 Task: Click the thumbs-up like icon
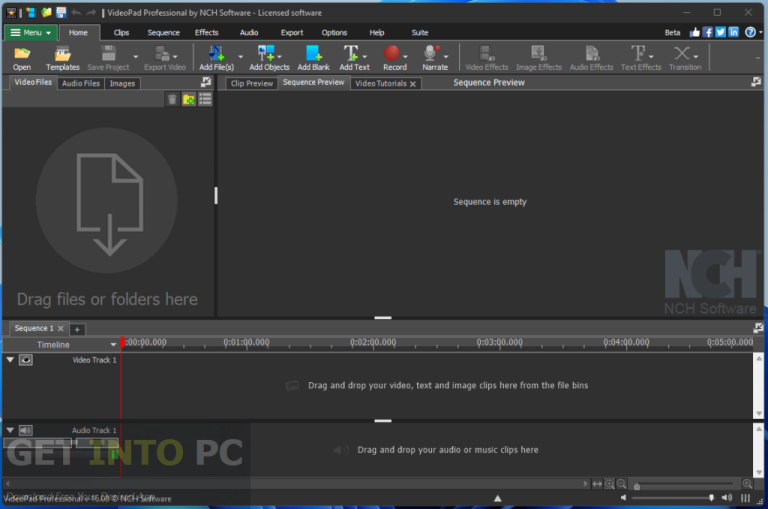(x=695, y=32)
